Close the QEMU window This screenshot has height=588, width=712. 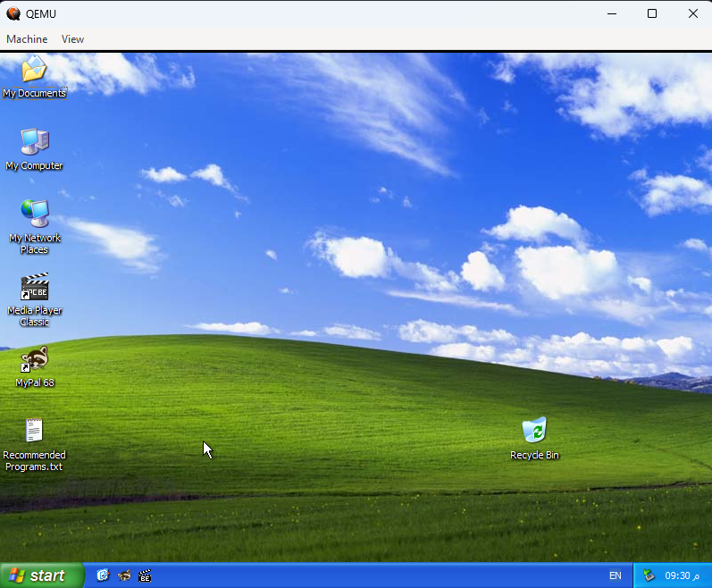tap(693, 13)
